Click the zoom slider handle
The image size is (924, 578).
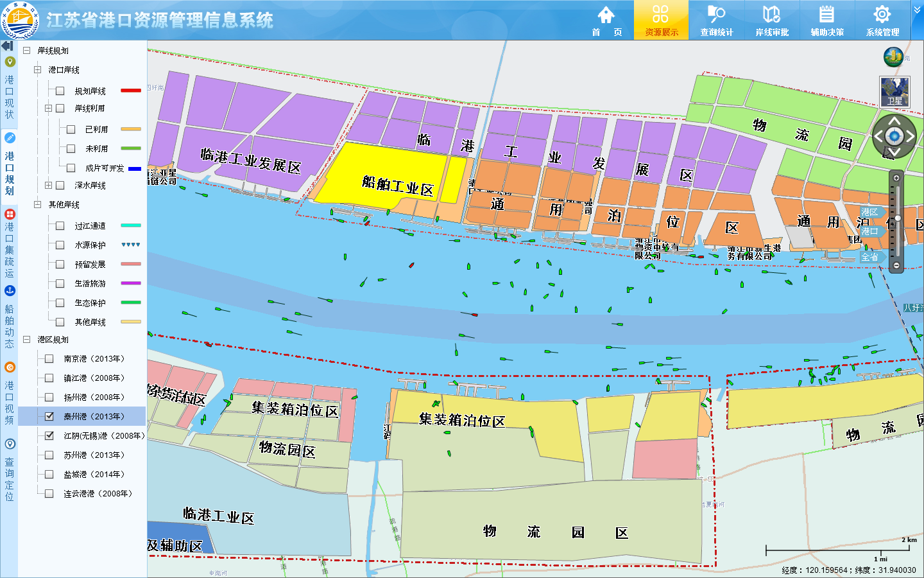click(897, 218)
